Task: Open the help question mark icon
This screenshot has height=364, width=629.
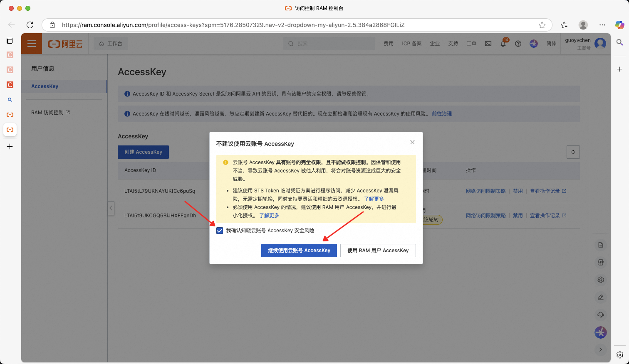Action: tap(518, 44)
